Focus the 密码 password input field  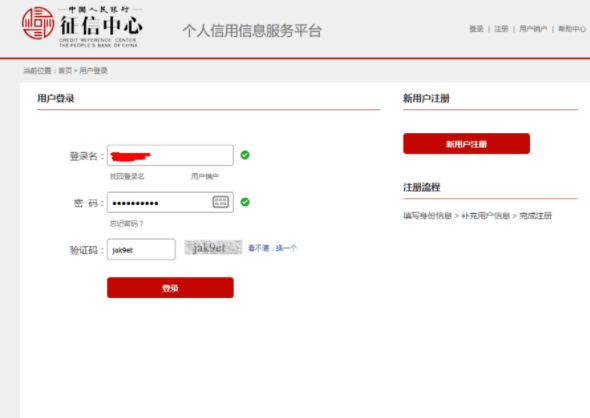click(170, 202)
